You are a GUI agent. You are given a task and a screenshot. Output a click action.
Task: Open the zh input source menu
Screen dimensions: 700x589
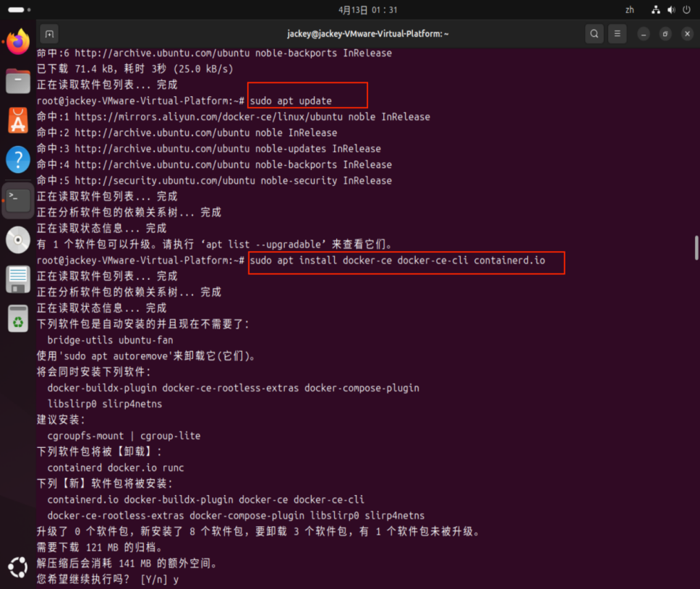[629, 10]
